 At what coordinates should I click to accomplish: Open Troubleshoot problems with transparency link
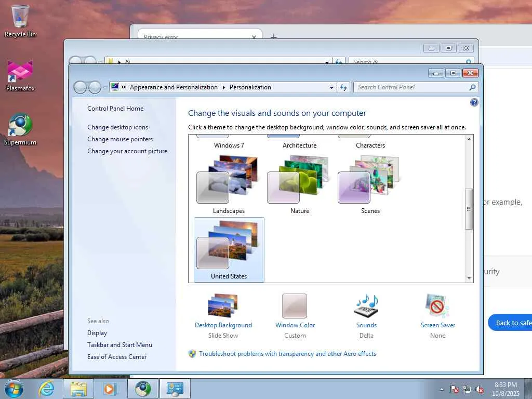[x=288, y=353]
